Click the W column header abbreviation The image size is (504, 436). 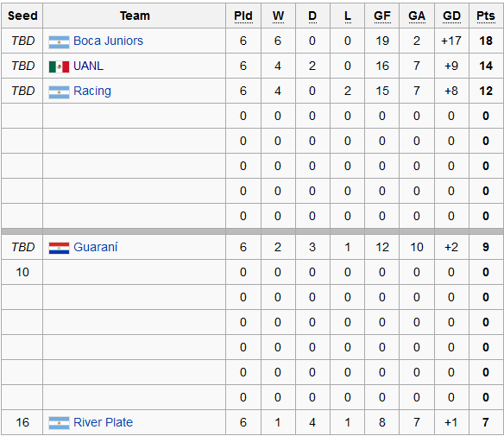point(278,16)
